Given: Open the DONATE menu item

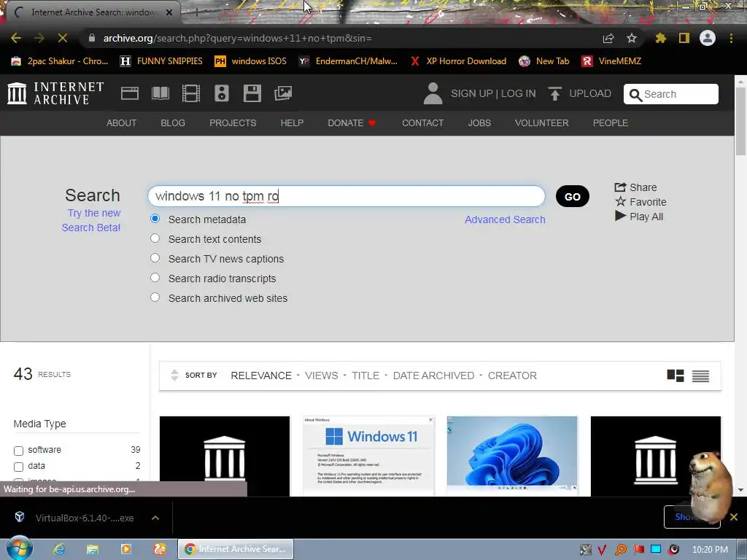Looking at the screenshot, I should (352, 122).
